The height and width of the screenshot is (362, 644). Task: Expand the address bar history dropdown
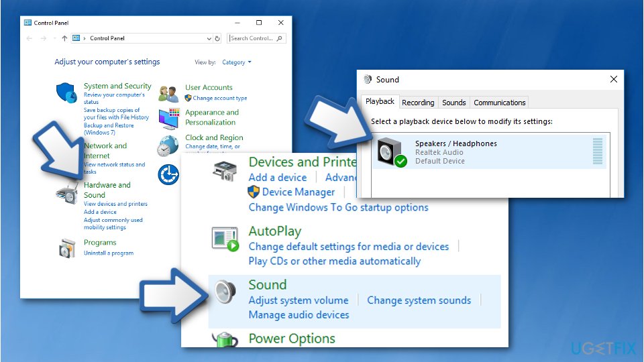point(209,38)
